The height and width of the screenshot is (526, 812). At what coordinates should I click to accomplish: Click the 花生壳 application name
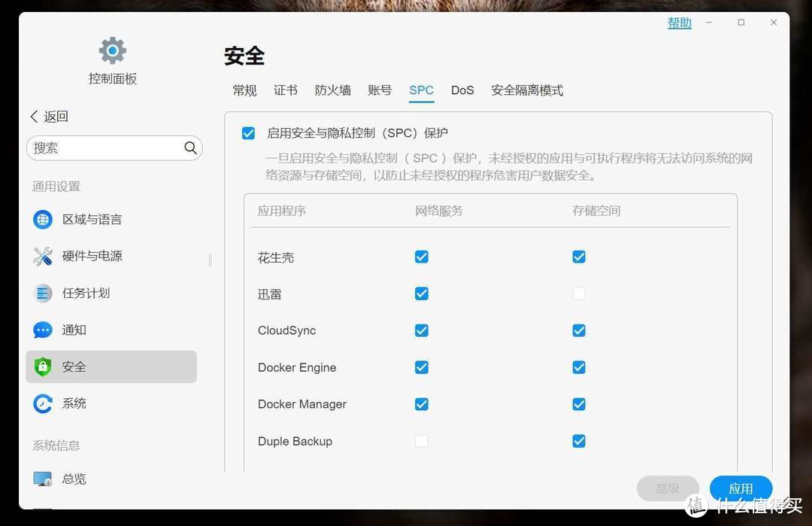point(275,257)
